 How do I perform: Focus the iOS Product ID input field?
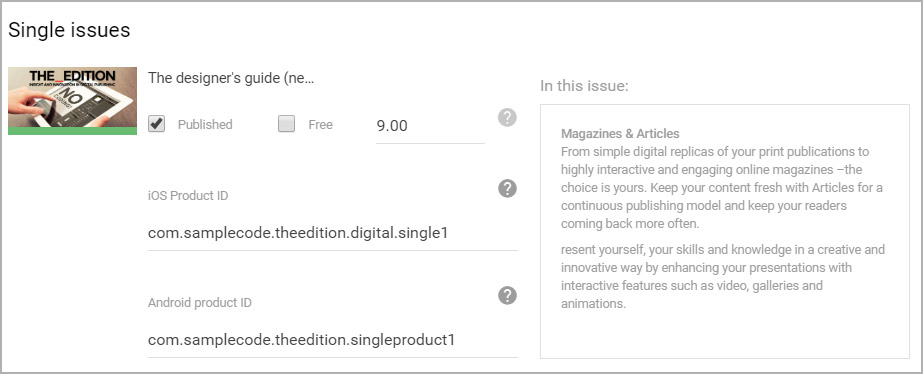pos(333,233)
